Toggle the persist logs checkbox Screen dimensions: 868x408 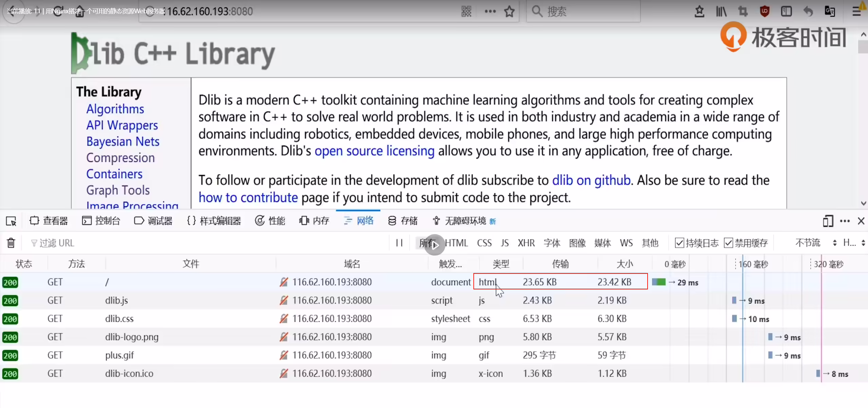pyautogui.click(x=679, y=243)
